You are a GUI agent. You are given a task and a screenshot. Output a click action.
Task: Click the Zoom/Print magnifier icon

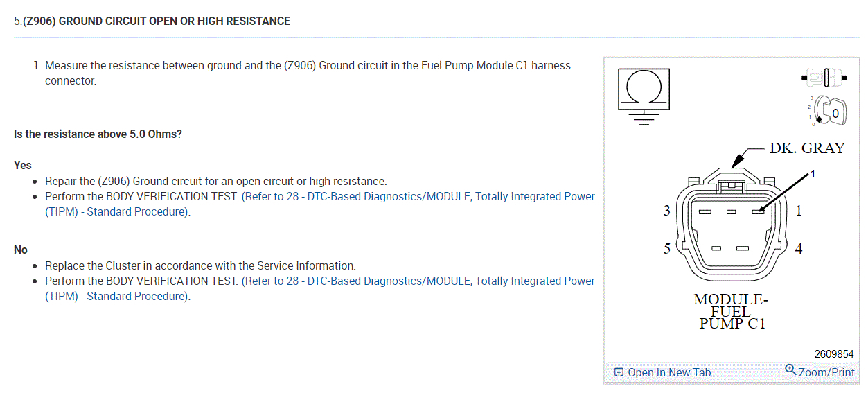click(790, 369)
